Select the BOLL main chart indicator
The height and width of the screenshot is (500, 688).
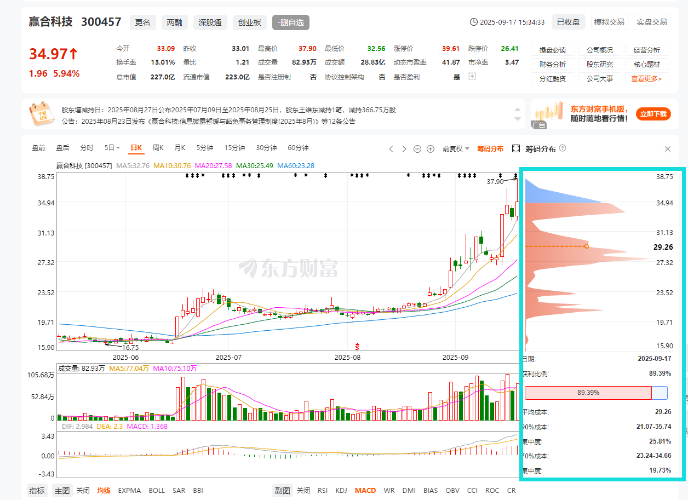[x=157, y=490]
